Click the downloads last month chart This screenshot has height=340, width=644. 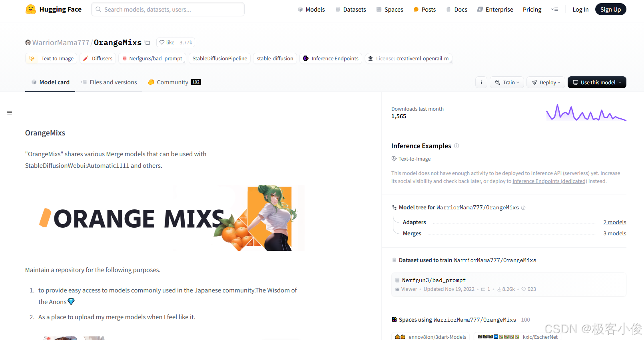(586, 113)
